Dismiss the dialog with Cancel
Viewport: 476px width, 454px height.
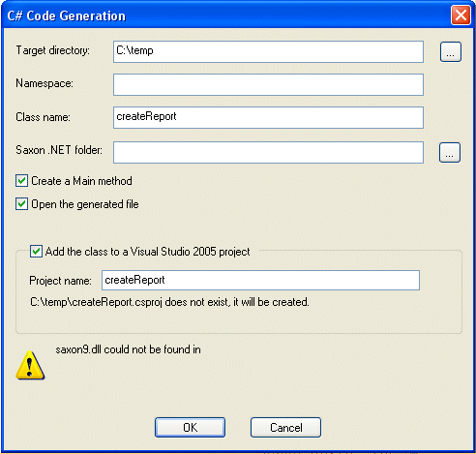coord(285,428)
